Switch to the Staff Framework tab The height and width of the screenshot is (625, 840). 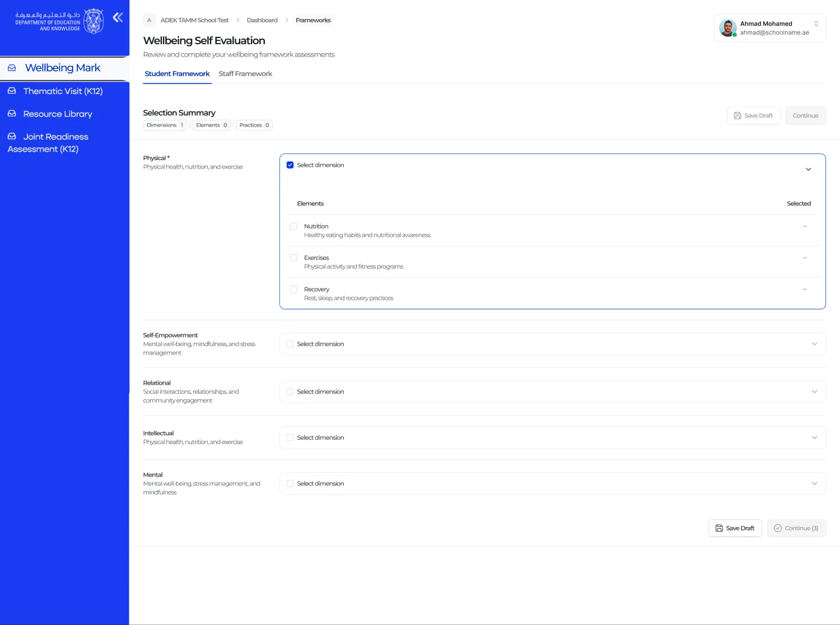[245, 74]
